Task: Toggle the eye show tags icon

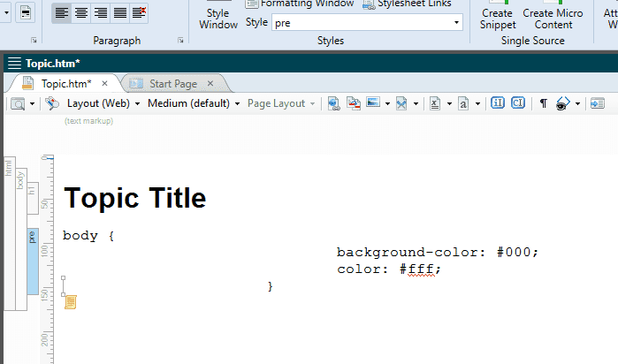Action: (x=563, y=103)
